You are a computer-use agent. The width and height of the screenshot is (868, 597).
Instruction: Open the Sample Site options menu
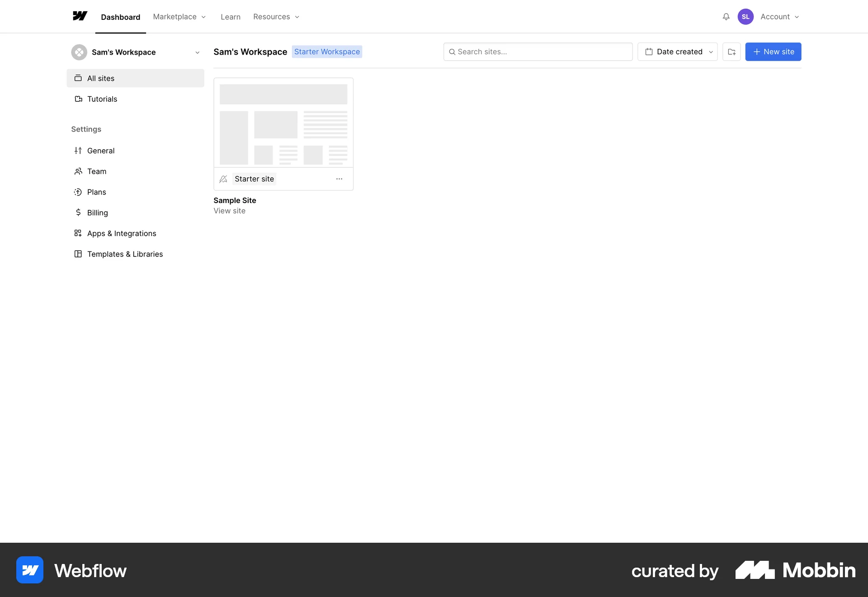click(x=340, y=179)
